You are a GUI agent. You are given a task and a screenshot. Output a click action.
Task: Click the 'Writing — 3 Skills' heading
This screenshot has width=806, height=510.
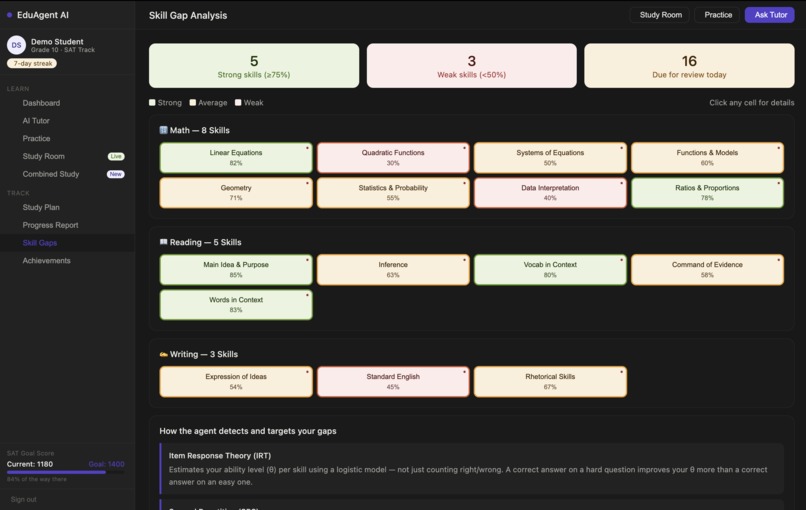(x=204, y=354)
